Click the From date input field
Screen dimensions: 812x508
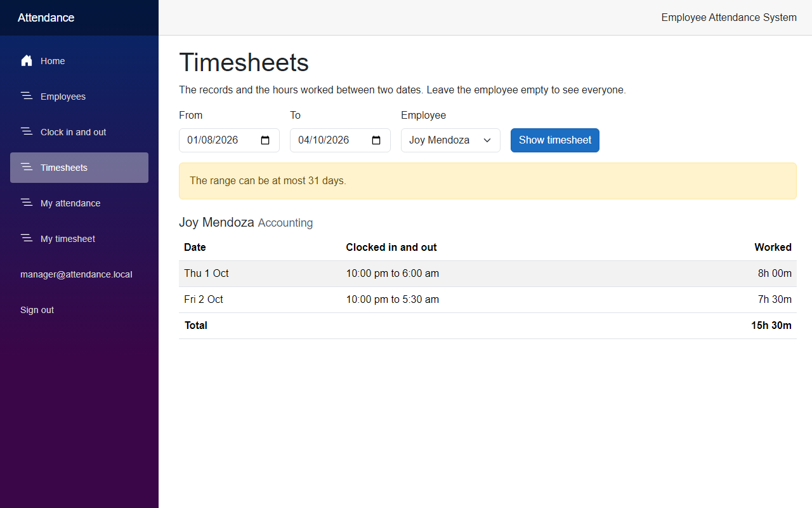coord(229,140)
